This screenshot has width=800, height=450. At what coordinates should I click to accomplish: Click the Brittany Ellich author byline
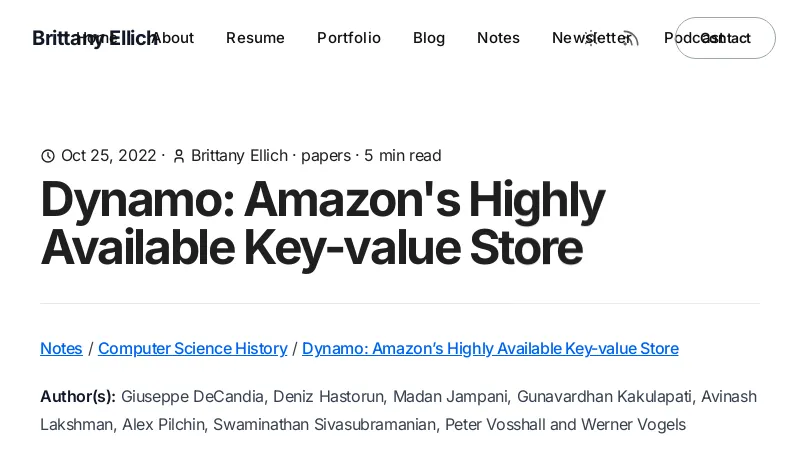238,156
